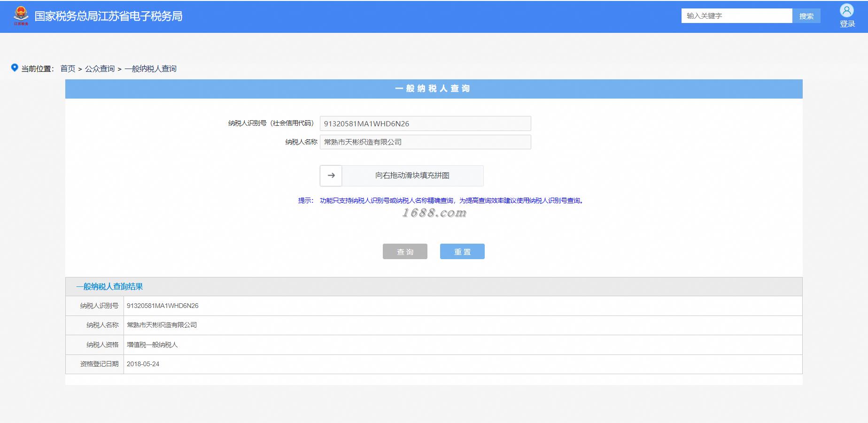Click the 纳税人资格 row label

coord(102,345)
